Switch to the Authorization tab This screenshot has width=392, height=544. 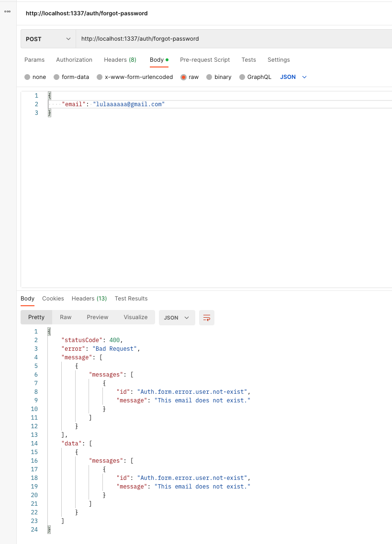pyautogui.click(x=74, y=60)
